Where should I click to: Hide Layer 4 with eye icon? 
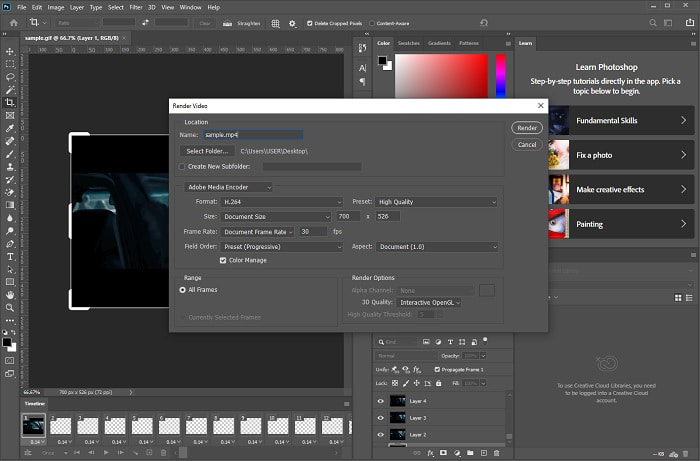pos(380,401)
